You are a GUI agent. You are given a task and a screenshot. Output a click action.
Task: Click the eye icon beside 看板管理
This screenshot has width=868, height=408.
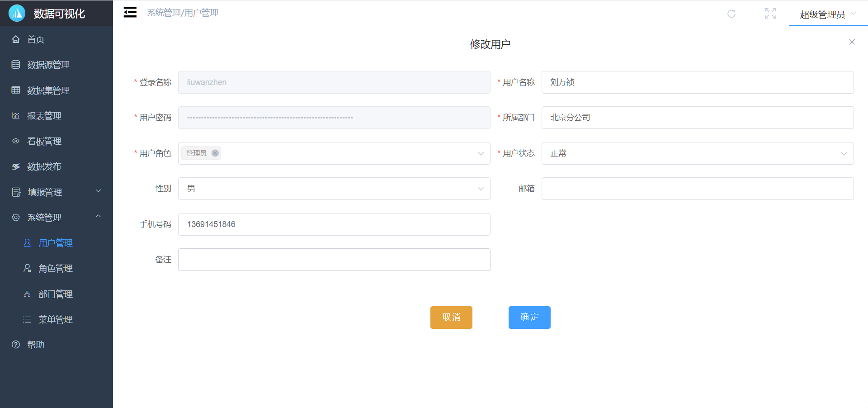16,141
